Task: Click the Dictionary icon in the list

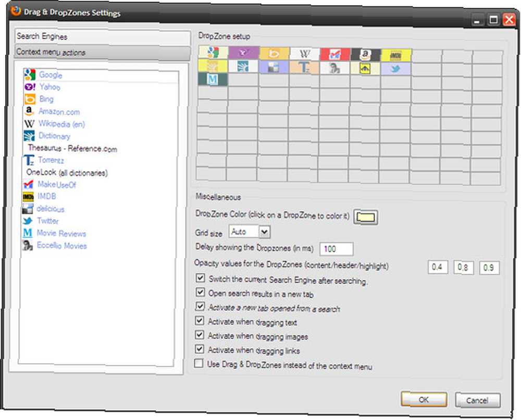Action: coord(29,136)
